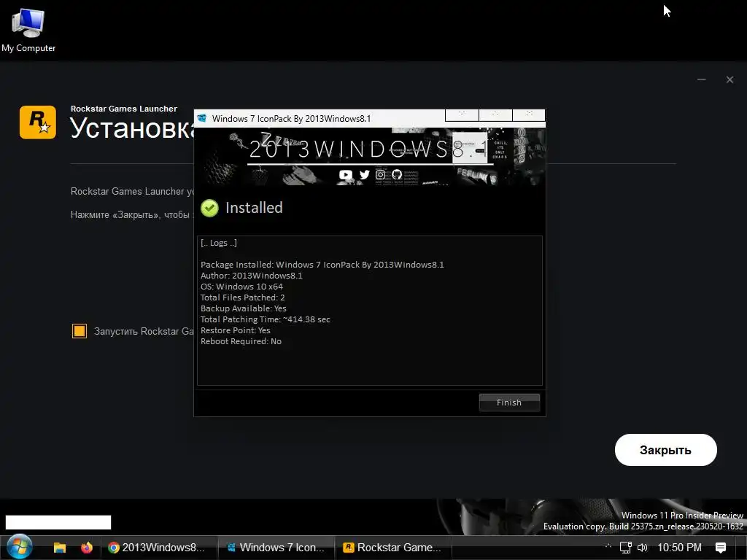Click the YouTube icon in the banner

coord(346,175)
